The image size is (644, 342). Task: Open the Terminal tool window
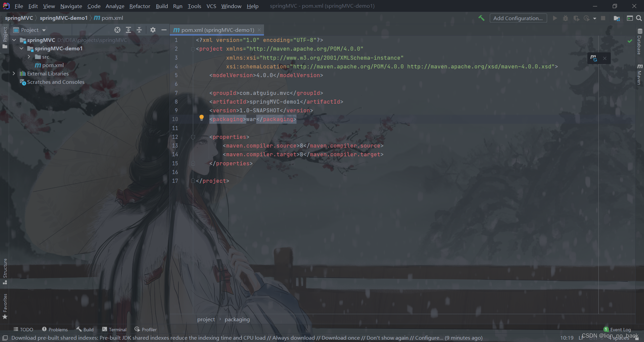point(114,330)
